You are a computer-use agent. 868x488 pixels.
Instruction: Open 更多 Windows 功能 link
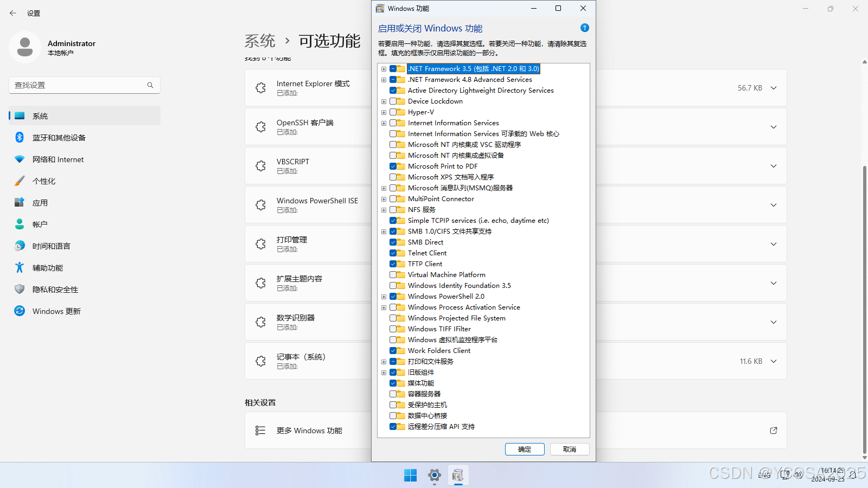pyautogui.click(x=515, y=431)
